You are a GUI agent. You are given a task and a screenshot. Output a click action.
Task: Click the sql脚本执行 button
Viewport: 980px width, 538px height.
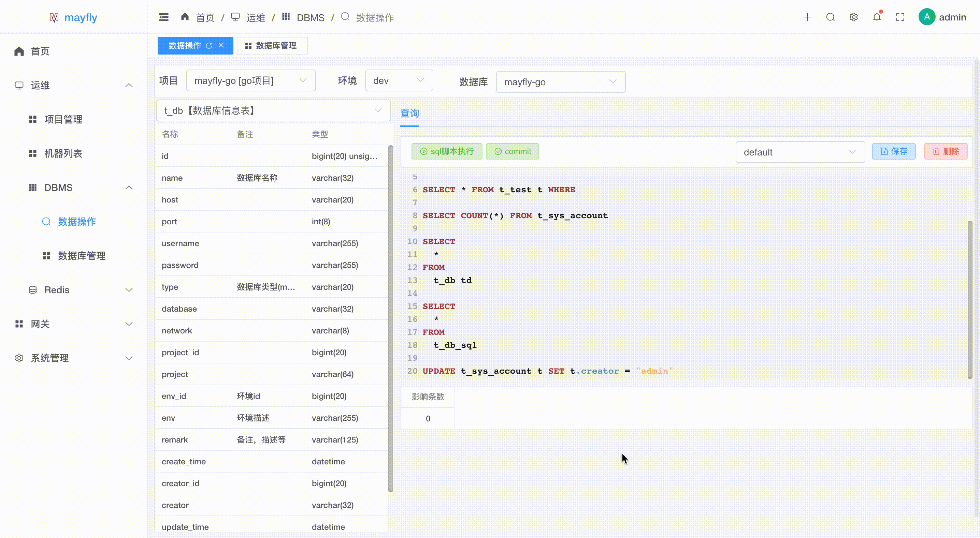click(x=447, y=151)
